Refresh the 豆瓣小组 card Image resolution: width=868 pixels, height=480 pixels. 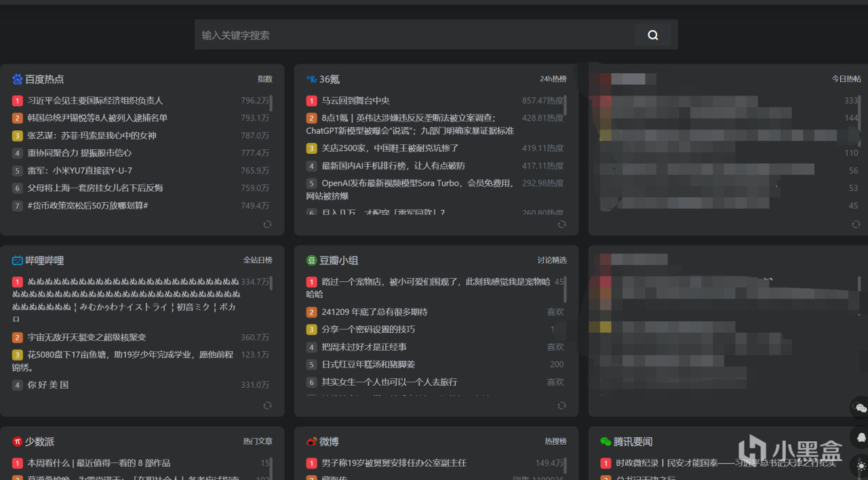pyautogui.click(x=561, y=405)
